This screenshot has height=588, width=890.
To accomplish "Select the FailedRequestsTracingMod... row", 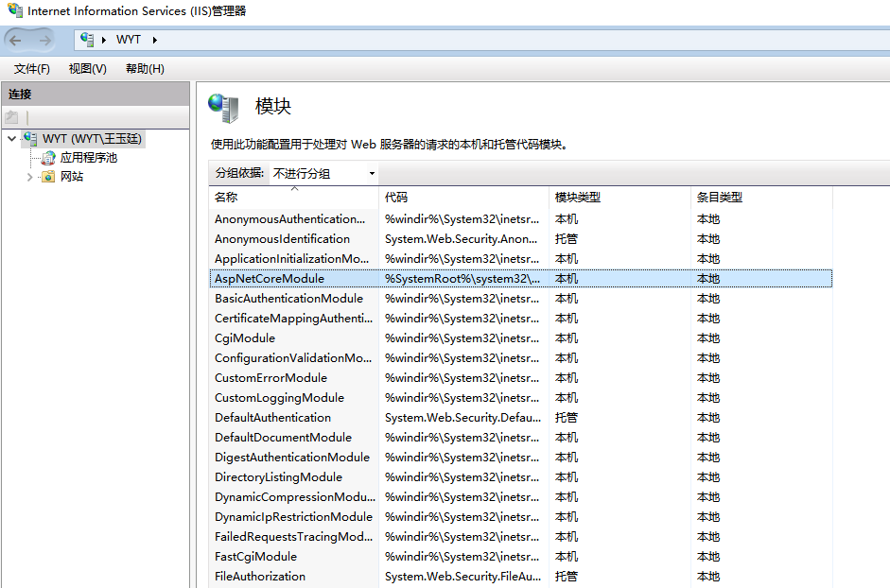I will [x=520, y=537].
